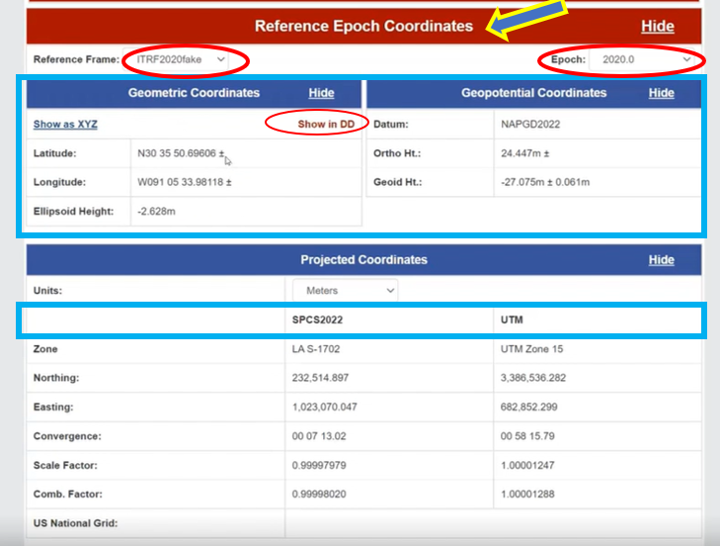Open the Epoch 2020.0 dropdown
Viewport: 720px width, 546px height.
[x=641, y=60]
